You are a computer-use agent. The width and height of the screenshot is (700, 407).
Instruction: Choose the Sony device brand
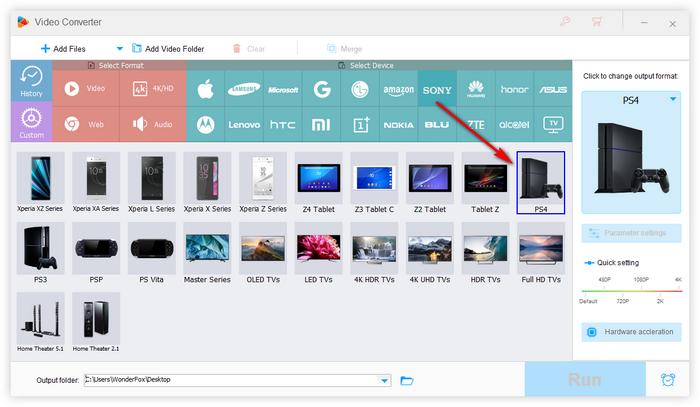437,89
